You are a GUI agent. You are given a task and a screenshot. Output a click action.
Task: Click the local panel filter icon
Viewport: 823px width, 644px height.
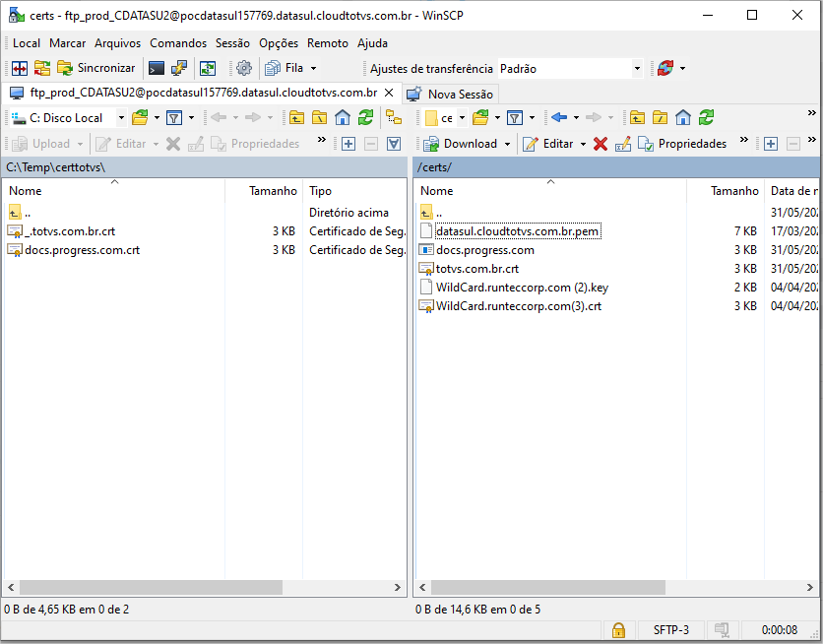(x=174, y=118)
